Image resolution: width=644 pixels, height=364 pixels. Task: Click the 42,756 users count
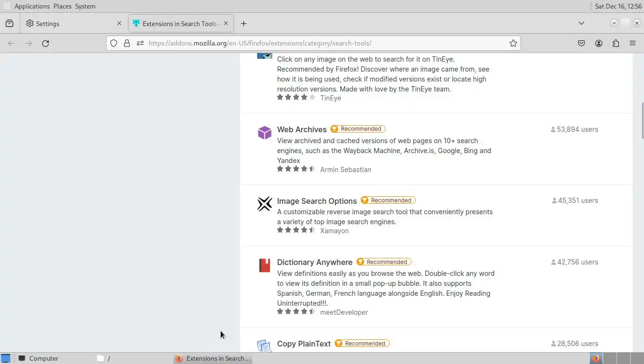point(574,262)
